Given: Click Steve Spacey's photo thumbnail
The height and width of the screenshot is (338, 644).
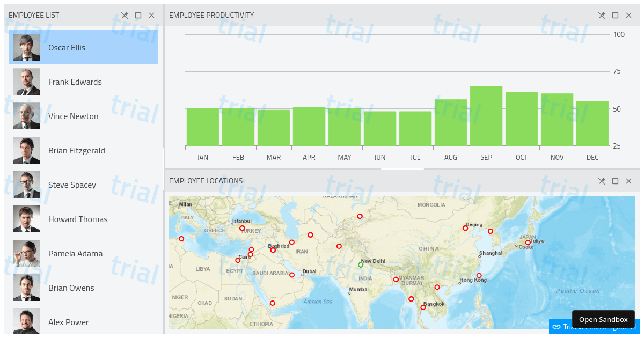Looking at the screenshot, I should (26, 185).
